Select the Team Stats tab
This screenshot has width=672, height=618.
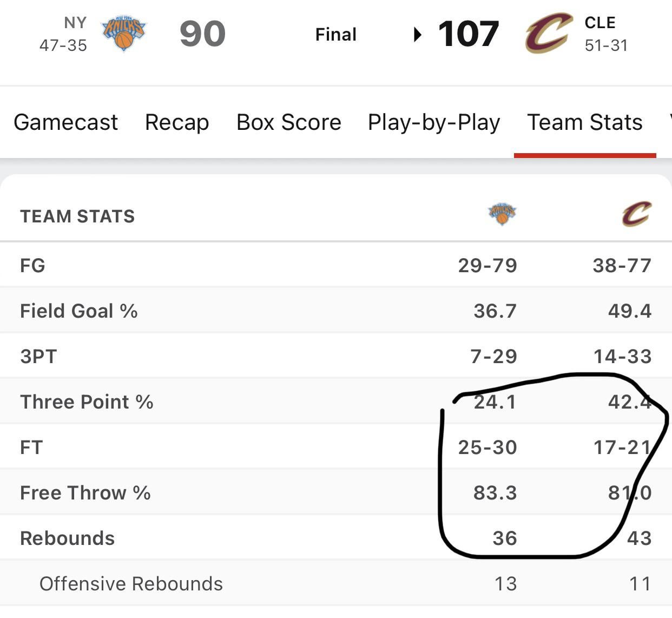point(585,122)
